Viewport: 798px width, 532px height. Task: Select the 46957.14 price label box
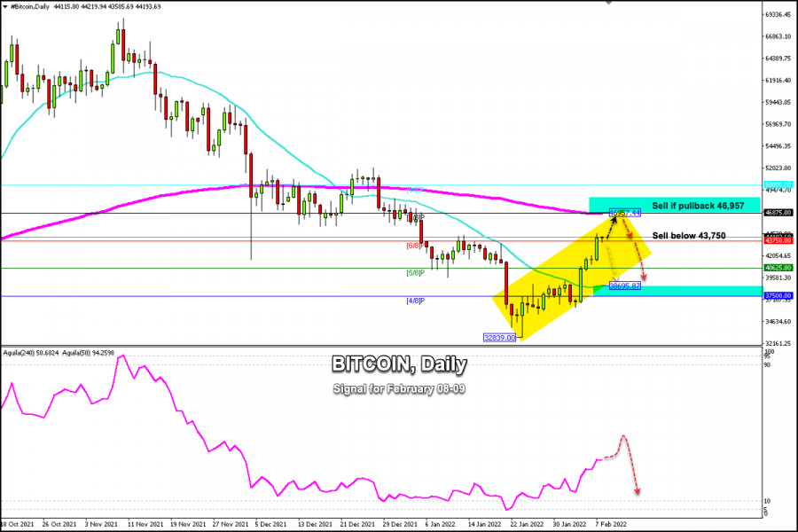tap(625, 213)
